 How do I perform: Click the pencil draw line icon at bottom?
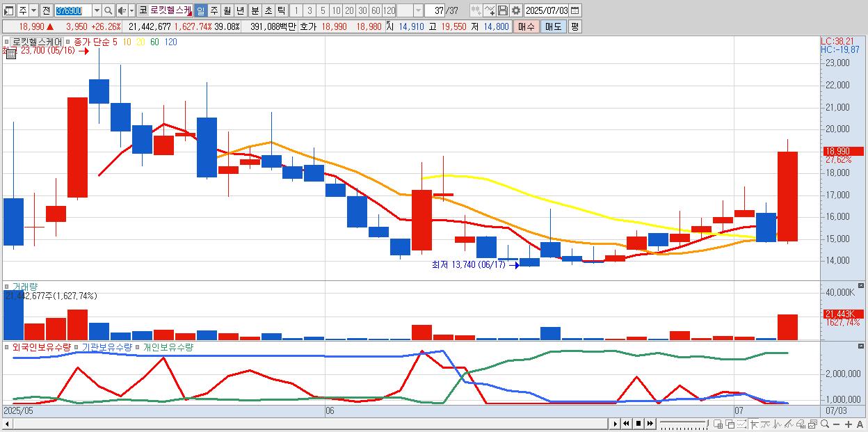pyautogui.click(x=789, y=424)
